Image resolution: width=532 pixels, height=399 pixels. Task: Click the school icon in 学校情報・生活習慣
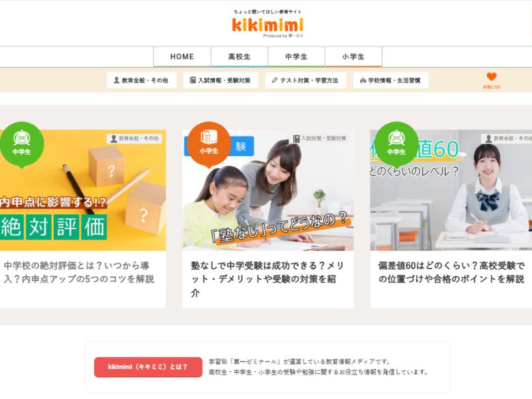(363, 80)
